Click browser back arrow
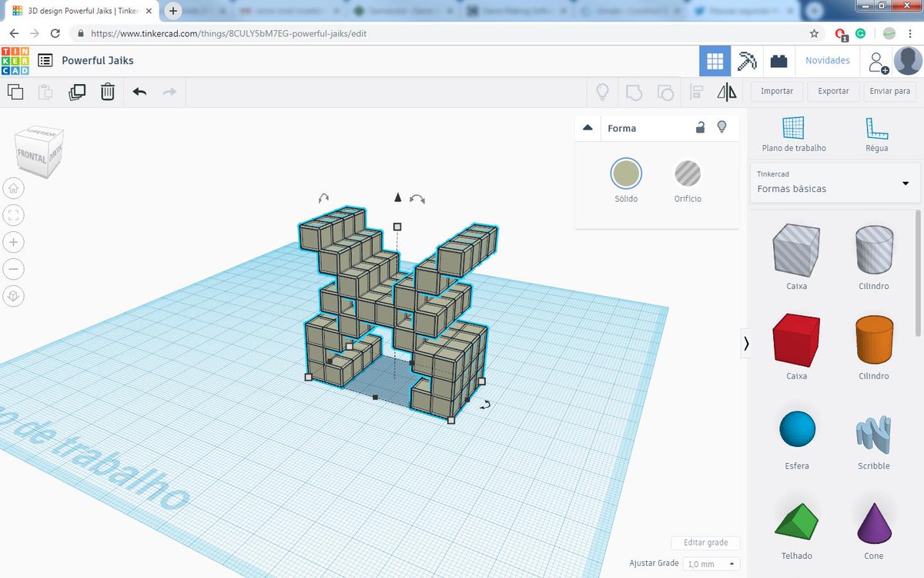The height and width of the screenshot is (578, 924). coord(14,34)
